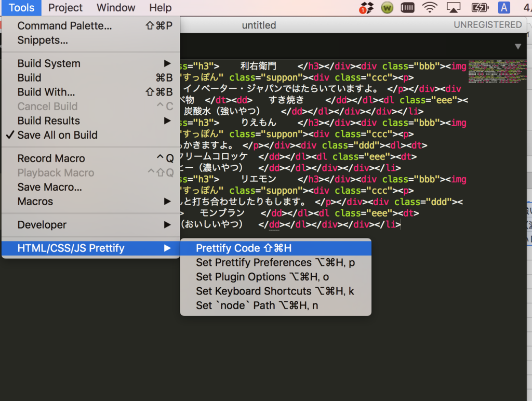Click the memory chip menu bar icon

coord(408,8)
